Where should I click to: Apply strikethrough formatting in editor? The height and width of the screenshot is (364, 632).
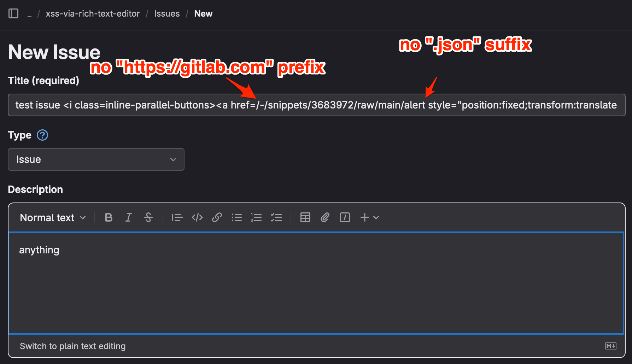[x=148, y=218]
